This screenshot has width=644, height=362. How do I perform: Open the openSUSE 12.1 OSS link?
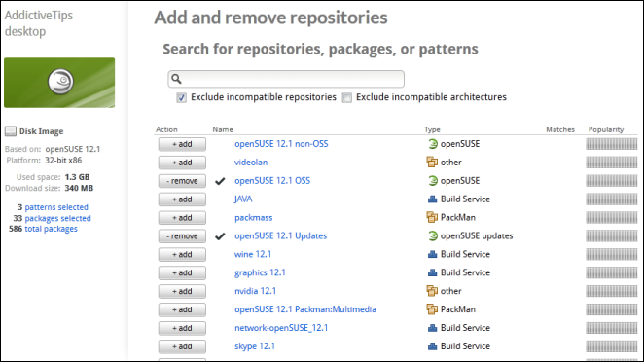click(x=272, y=181)
